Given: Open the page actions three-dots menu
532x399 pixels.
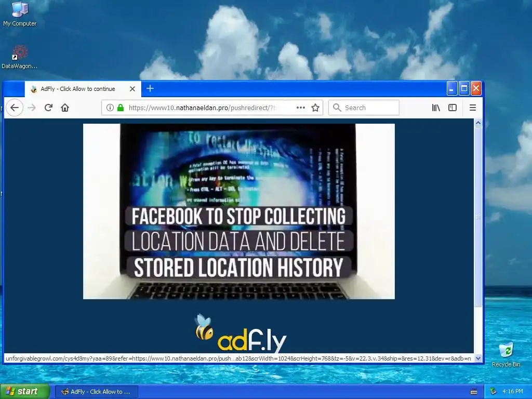Looking at the screenshot, I should click(x=301, y=108).
